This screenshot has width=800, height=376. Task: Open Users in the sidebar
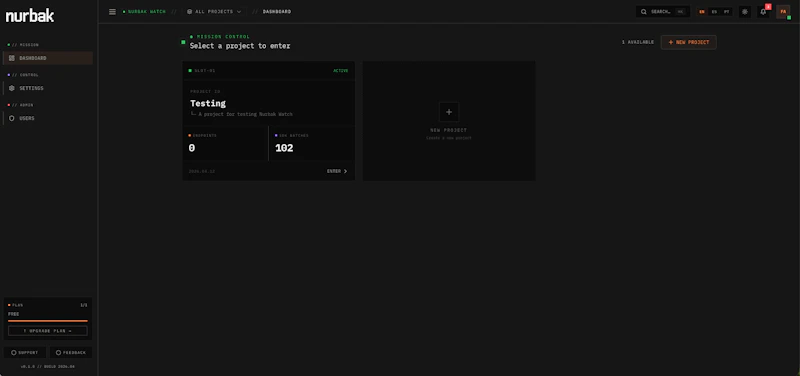48,118
